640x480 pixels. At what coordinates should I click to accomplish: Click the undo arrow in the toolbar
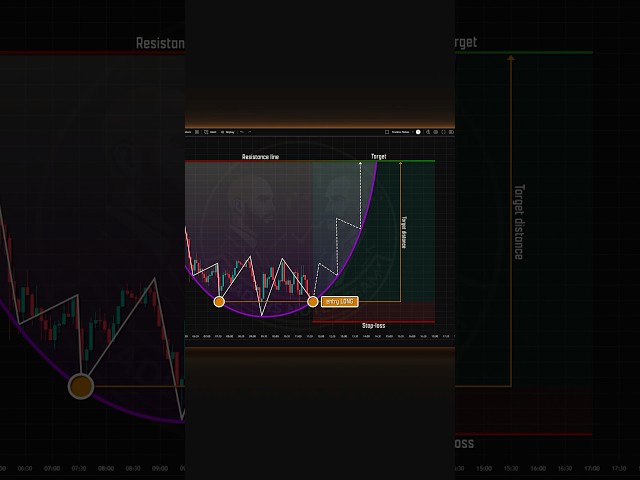(x=242, y=132)
